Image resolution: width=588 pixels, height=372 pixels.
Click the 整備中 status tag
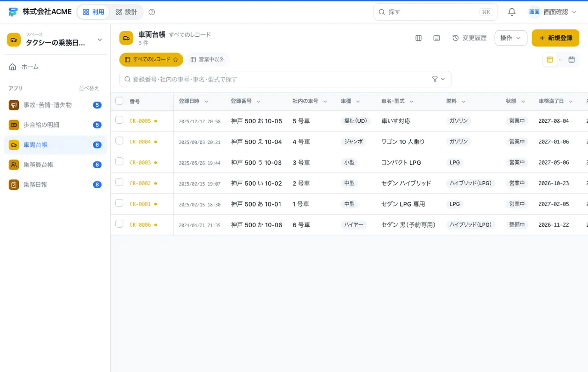517,225
